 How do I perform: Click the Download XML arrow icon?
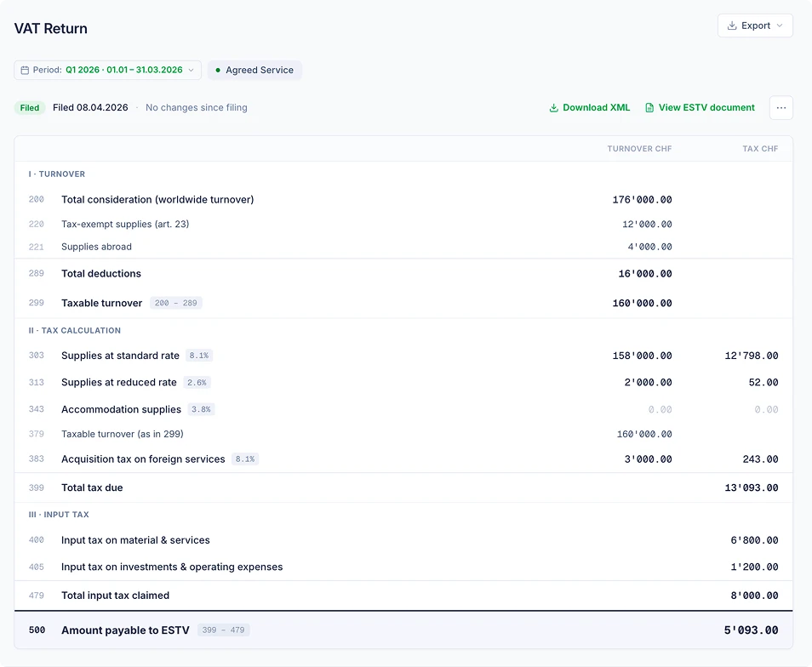(553, 108)
